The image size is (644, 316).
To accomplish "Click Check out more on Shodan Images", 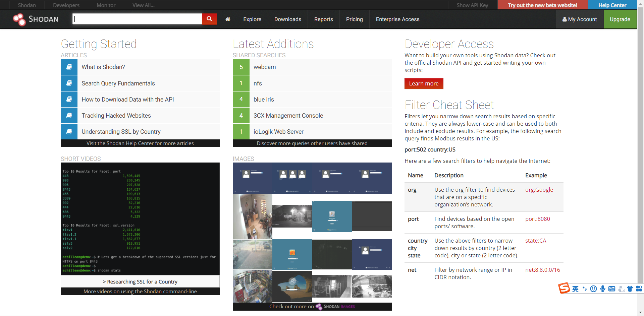I will (312, 306).
